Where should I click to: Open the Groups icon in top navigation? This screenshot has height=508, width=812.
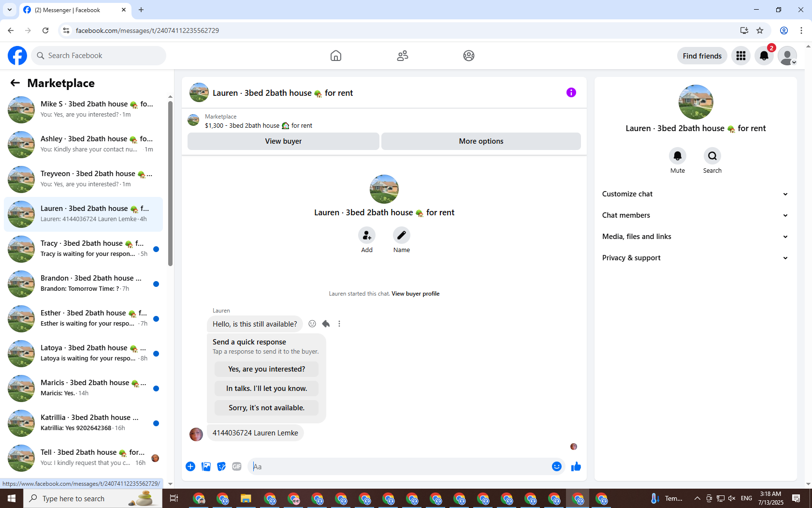coord(469,56)
